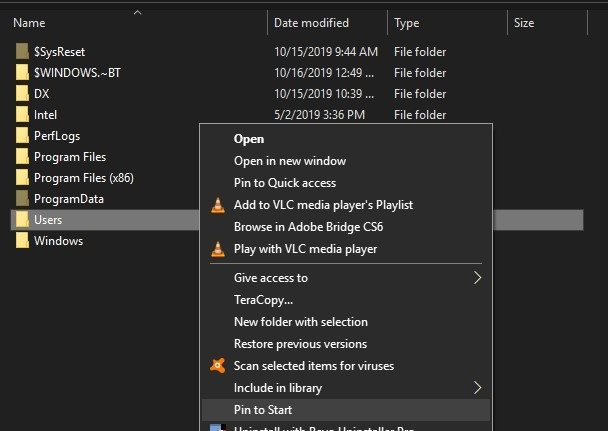The height and width of the screenshot is (431, 608).
Task: Sort files by Date modified column
Action: pos(311,22)
